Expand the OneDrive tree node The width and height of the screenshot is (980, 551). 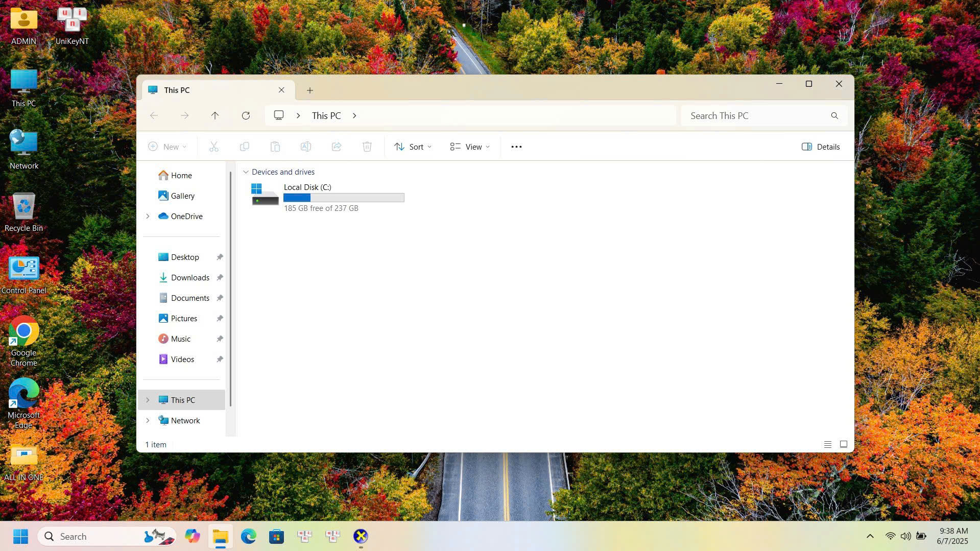click(x=148, y=217)
